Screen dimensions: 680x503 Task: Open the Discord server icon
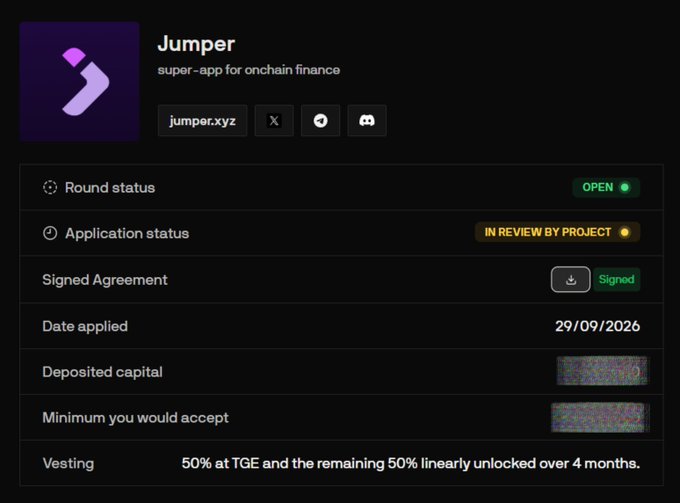(x=367, y=121)
